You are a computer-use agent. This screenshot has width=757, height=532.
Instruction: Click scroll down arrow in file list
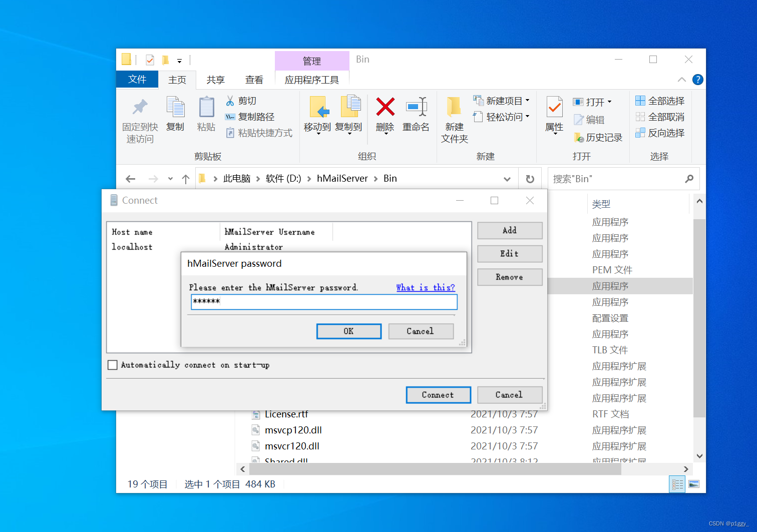click(699, 456)
